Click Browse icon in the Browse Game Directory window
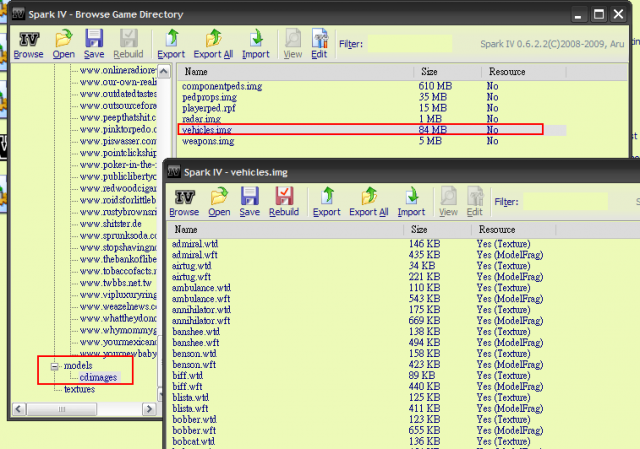The width and height of the screenshot is (640, 449). pos(28,40)
